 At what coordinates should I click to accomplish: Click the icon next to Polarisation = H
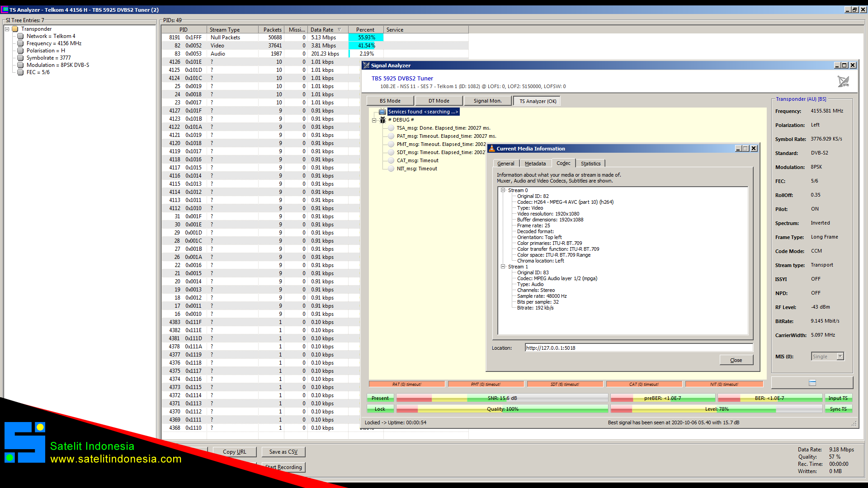[20, 51]
